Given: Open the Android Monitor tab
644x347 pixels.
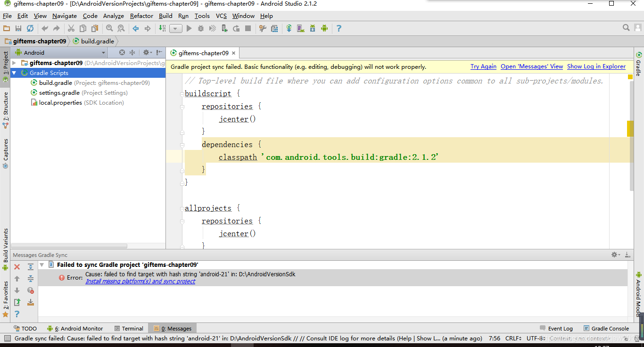Looking at the screenshot, I should tap(75, 329).
